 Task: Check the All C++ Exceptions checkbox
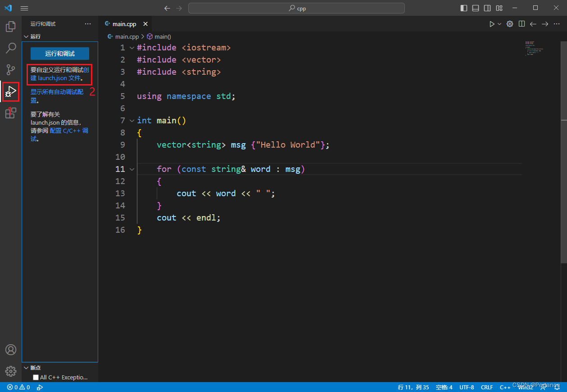coord(36,377)
